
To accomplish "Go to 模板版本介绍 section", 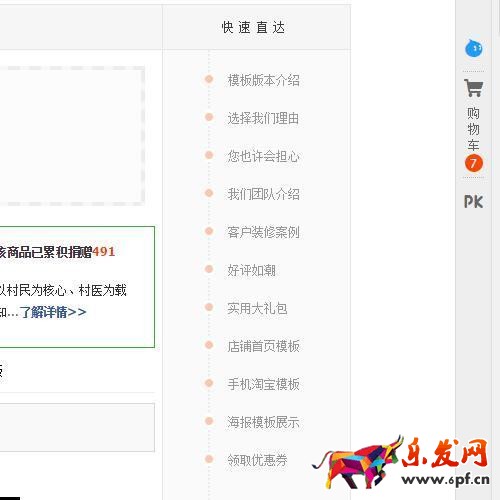I will pyautogui.click(x=263, y=80).
